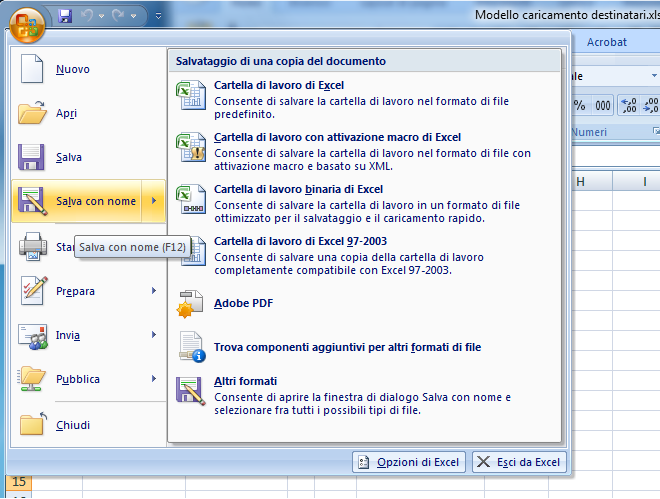Click the floppy-with-pencil Salva con nome icon
Screen dimensions: 660x499
pos(32,201)
